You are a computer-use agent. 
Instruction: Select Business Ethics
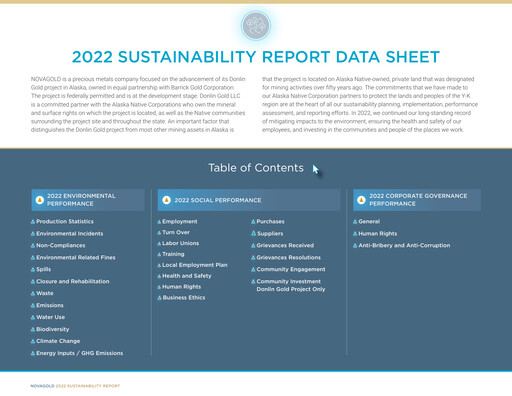(184, 298)
